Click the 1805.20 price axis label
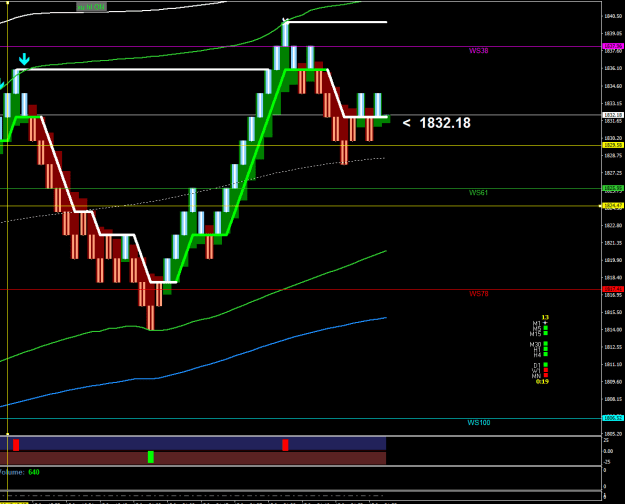 click(613, 434)
